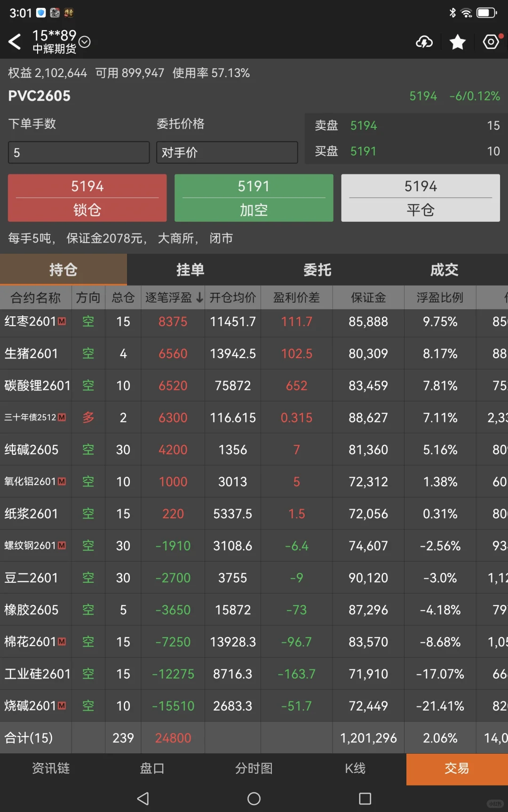The height and width of the screenshot is (812, 508).
Task: Click the -17.07% ratio for 工业硅2601
Action: (x=440, y=674)
